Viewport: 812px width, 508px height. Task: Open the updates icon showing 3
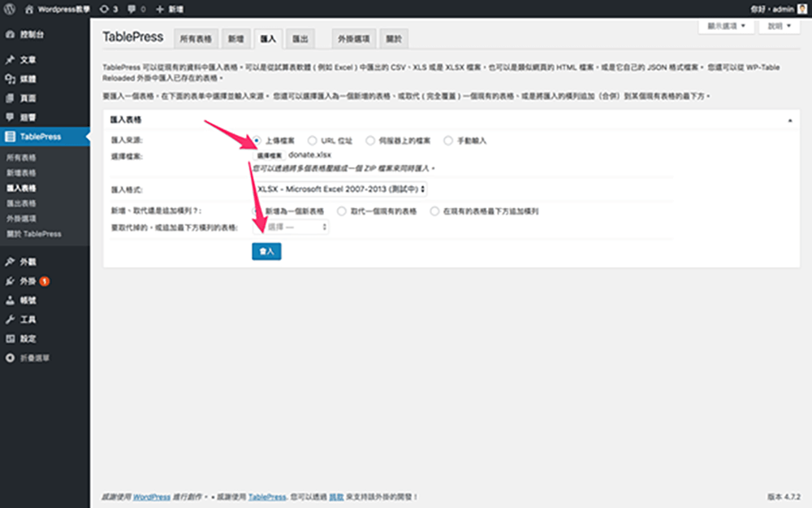point(105,9)
